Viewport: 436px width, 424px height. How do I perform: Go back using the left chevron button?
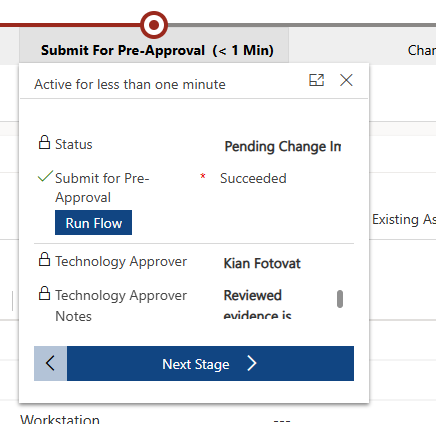(50, 363)
